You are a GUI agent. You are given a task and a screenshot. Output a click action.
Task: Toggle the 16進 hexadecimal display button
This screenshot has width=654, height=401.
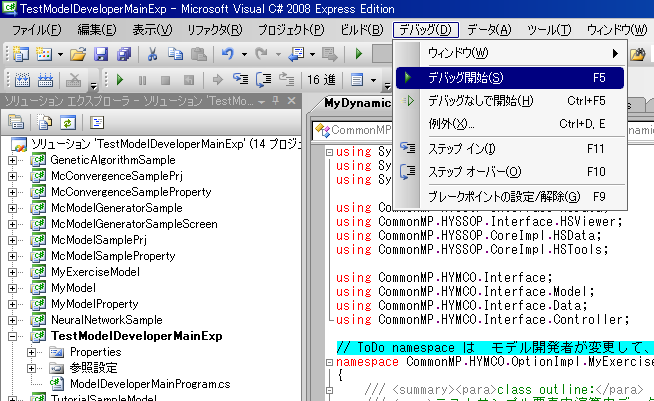tap(321, 79)
